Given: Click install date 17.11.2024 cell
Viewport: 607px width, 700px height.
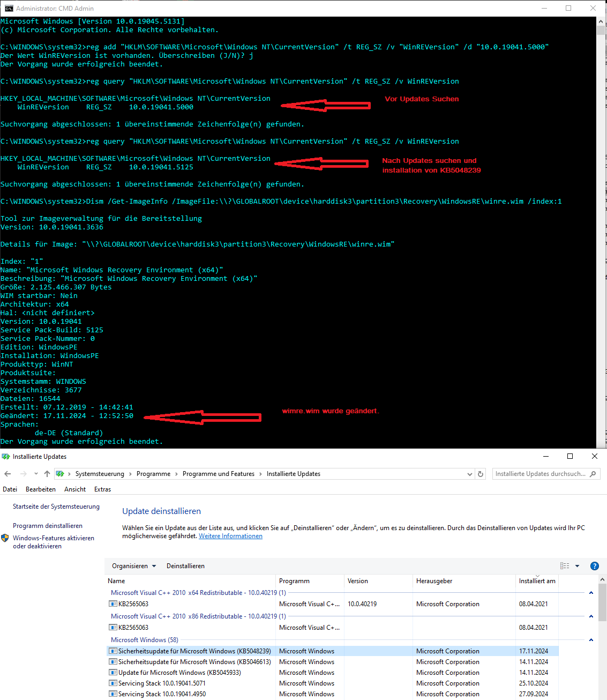Looking at the screenshot, I should pyautogui.click(x=534, y=651).
